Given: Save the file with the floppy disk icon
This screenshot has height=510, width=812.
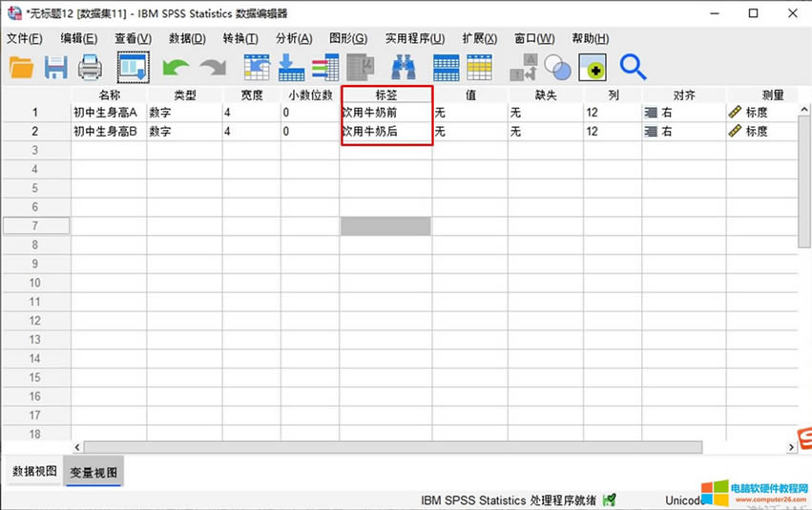Looking at the screenshot, I should pos(55,67).
